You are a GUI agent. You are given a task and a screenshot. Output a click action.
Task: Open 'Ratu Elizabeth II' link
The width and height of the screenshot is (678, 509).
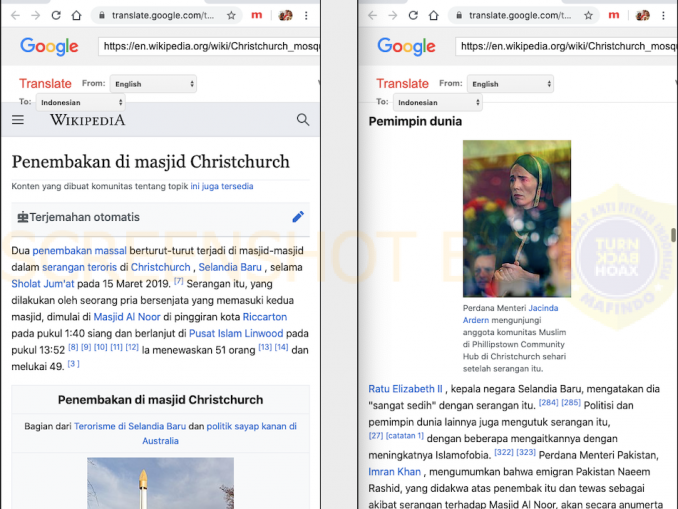(x=406, y=389)
